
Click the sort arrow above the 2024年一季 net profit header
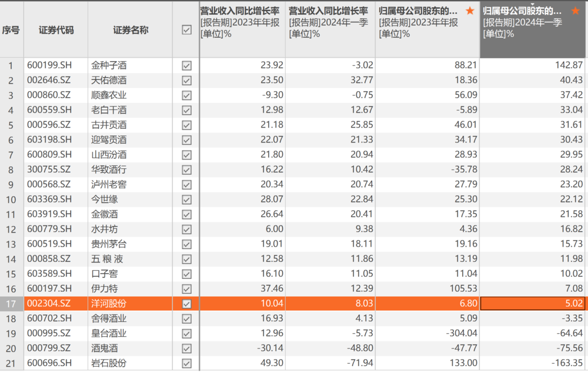coord(532,4)
